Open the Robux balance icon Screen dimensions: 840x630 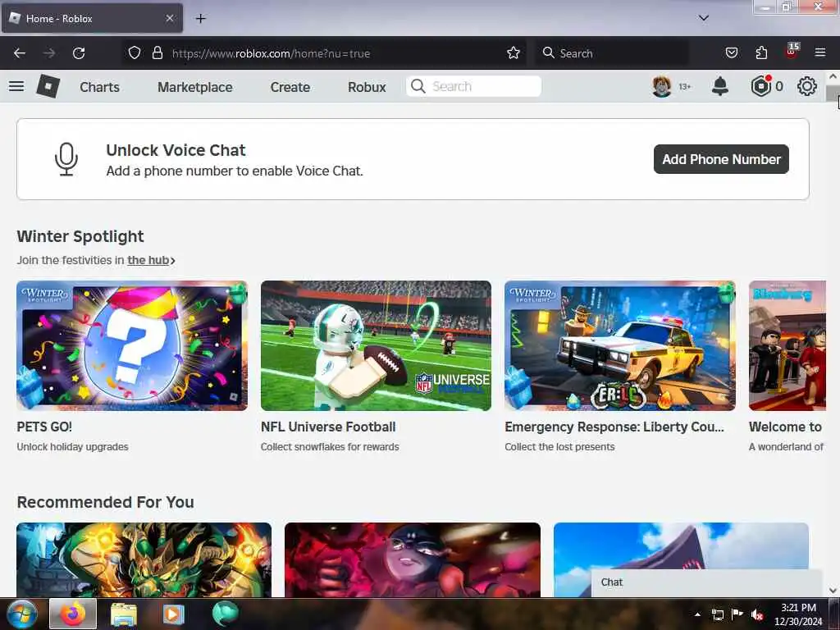tap(761, 86)
